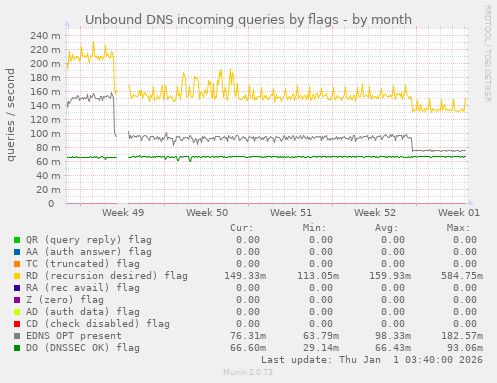
Task: Click the AD flag lime legend swatch
Action: tap(17, 312)
